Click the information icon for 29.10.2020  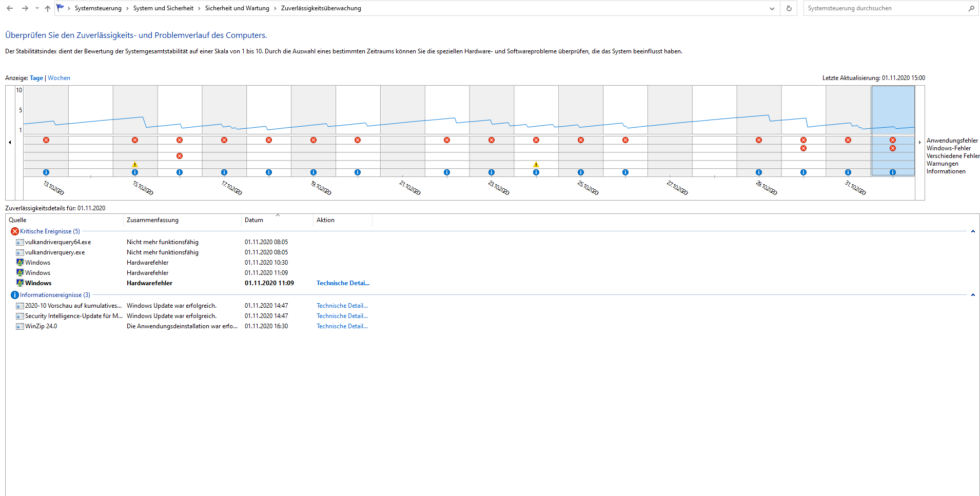pyautogui.click(x=759, y=172)
